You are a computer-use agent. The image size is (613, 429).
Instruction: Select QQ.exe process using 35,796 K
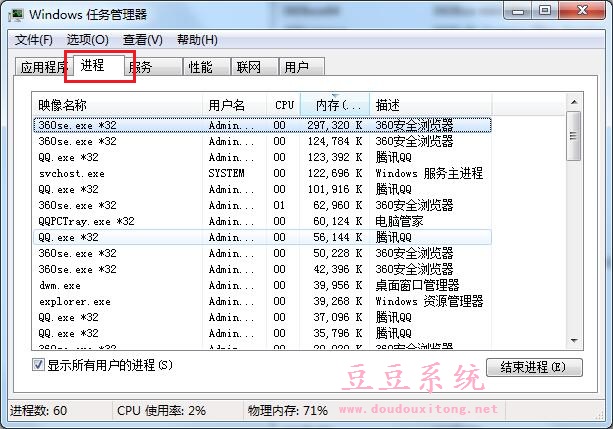pyautogui.click(x=262, y=333)
